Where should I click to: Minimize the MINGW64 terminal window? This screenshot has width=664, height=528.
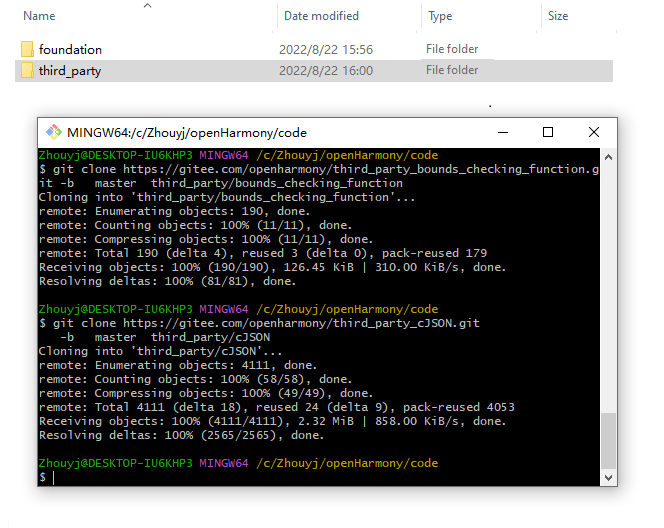[502, 132]
